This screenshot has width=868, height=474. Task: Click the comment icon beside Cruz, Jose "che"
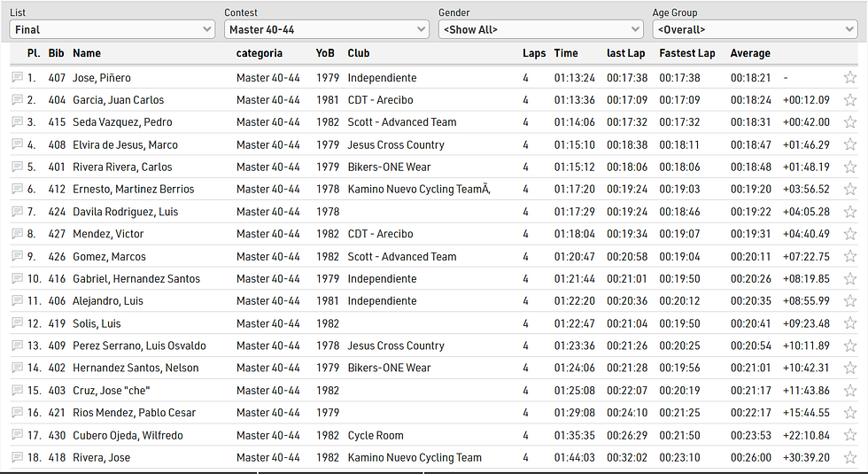point(17,391)
